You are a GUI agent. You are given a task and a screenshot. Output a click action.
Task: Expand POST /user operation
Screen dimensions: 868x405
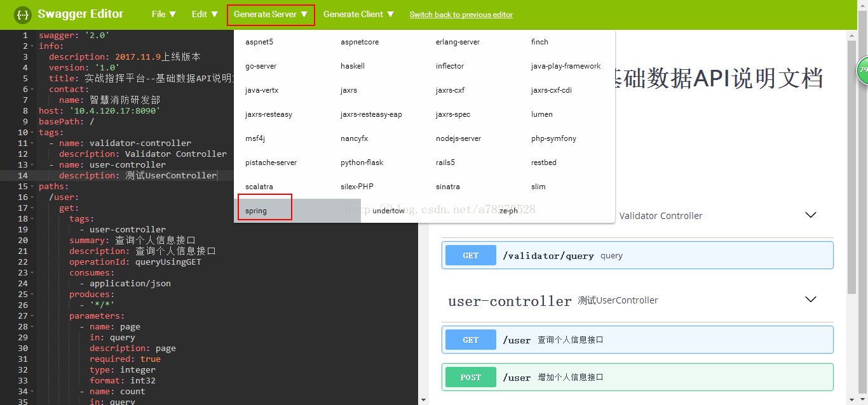click(637, 377)
